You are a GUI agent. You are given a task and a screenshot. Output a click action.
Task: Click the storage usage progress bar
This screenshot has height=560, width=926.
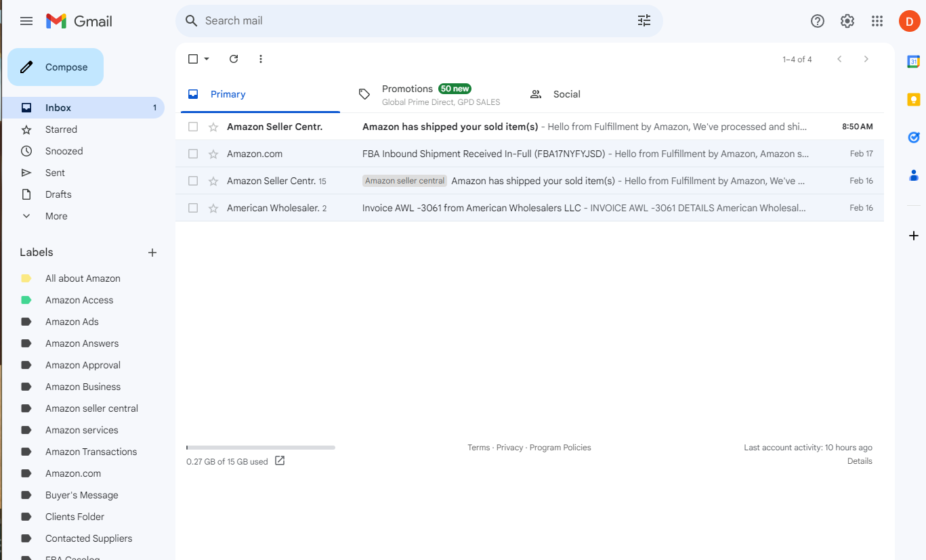(261, 448)
